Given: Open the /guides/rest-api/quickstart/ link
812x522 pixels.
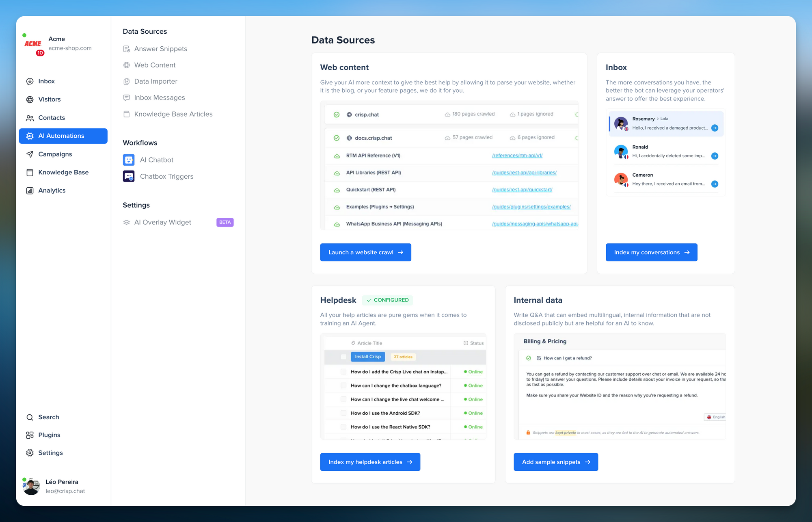Looking at the screenshot, I should click(522, 190).
